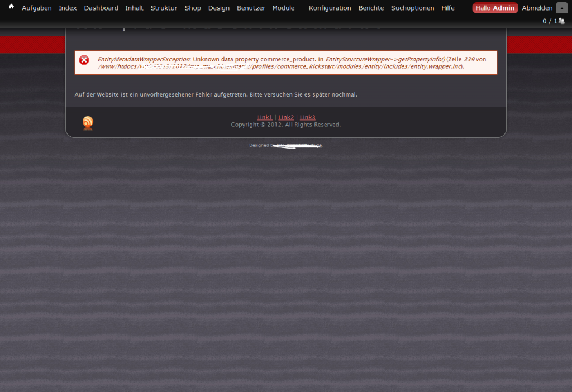This screenshot has height=392, width=572.
Task: Open the Index menu item
Action: (68, 8)
